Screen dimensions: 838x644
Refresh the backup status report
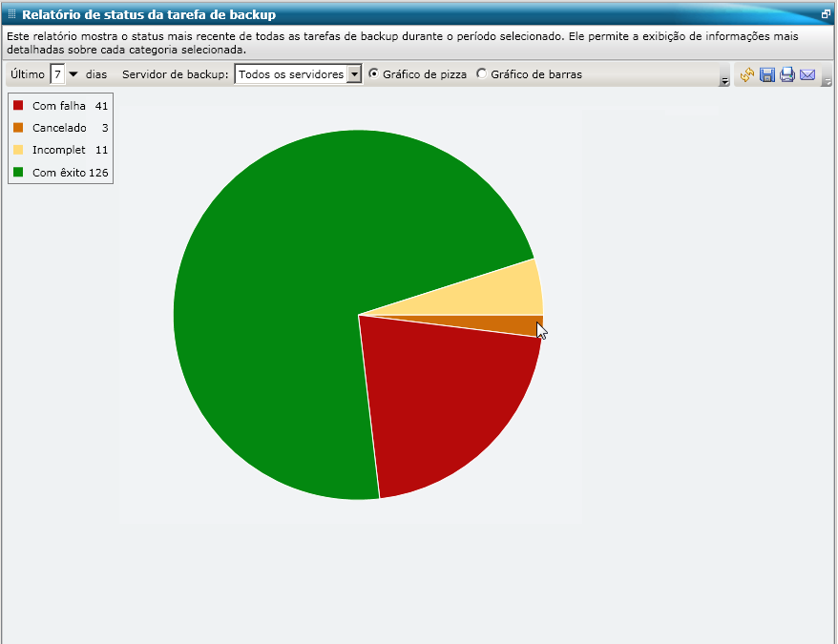click(x=747, y=74)
